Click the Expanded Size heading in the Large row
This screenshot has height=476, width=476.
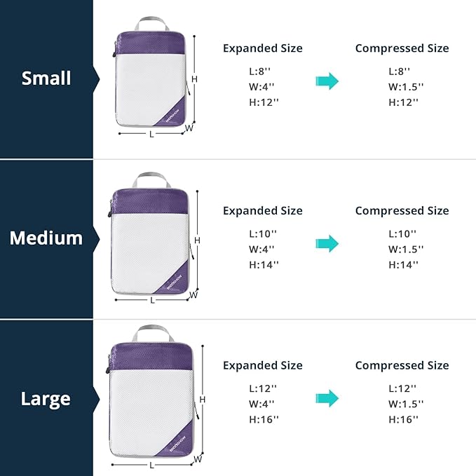click(x=263, y=365)
